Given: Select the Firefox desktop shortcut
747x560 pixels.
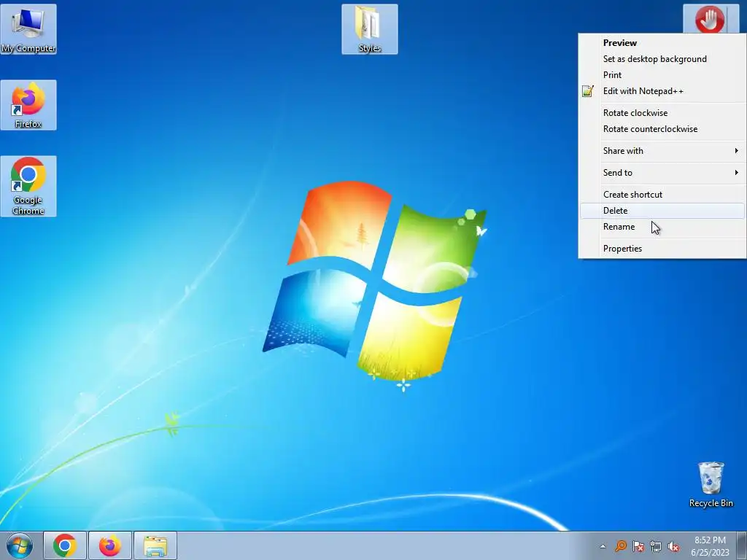Looking at the screenshot, I should point(28,105).
